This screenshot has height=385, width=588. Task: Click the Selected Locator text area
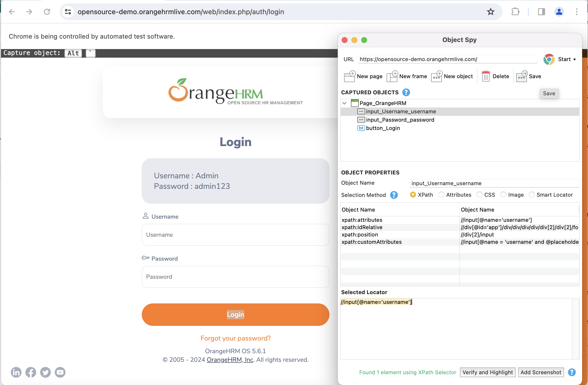click(456, 329)
